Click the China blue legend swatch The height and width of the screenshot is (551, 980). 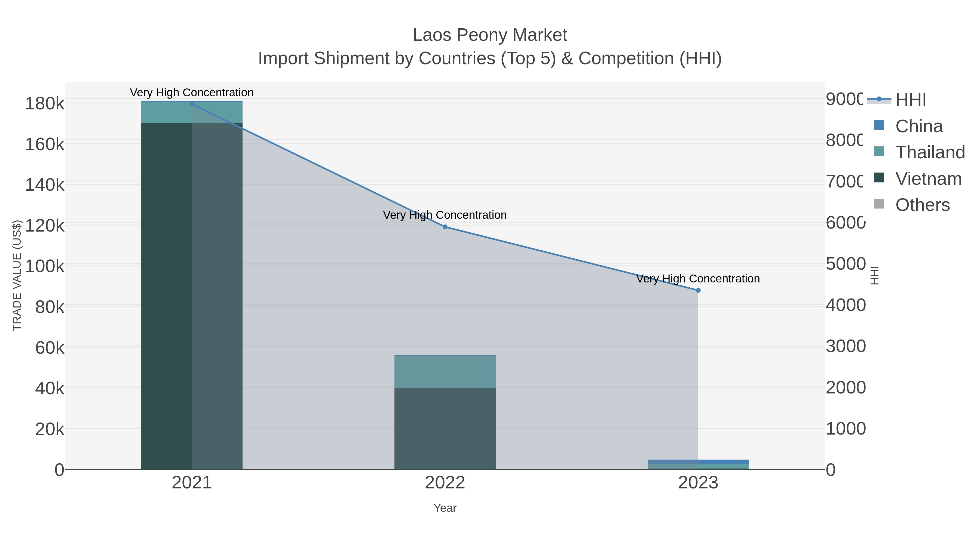[879, 125]
